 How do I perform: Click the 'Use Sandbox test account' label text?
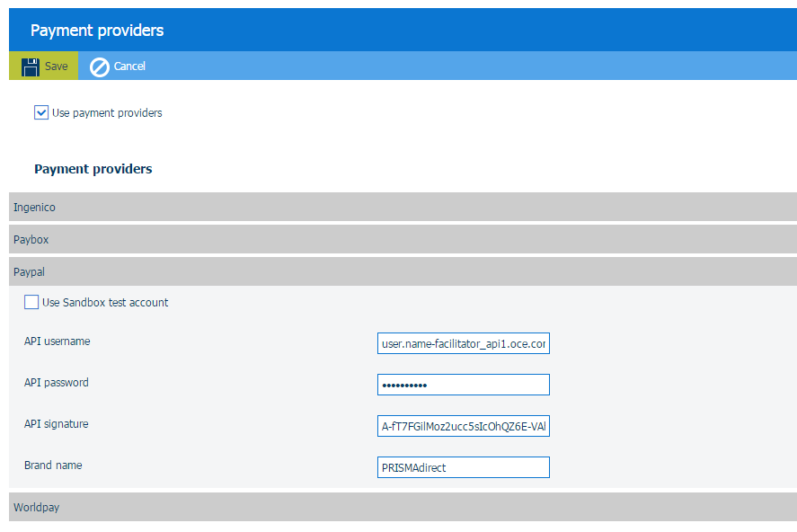pos(105,303)
